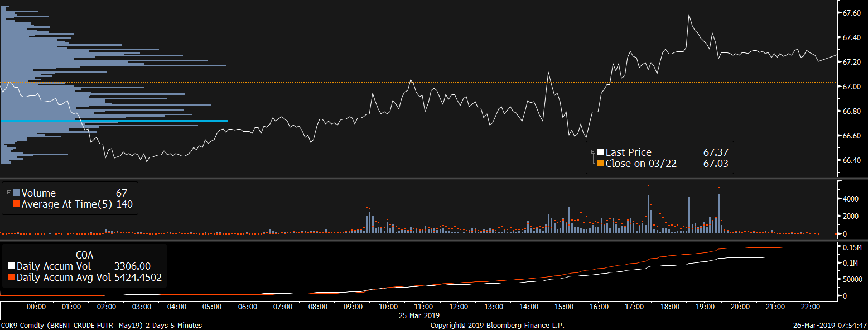The image size is (868, 330).
Task: Click the red Average At Time swatch
Action: tap(16, 204)
